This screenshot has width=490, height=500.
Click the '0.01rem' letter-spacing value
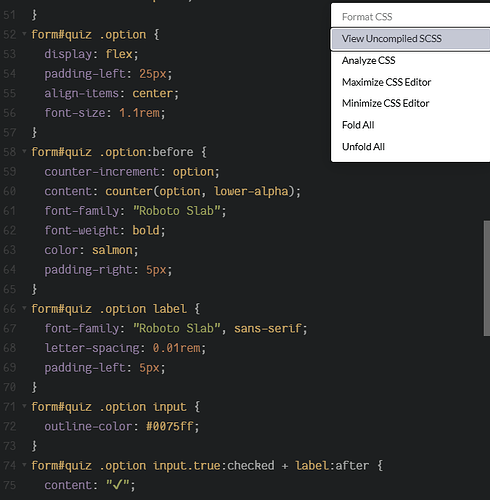click(177, 348)
